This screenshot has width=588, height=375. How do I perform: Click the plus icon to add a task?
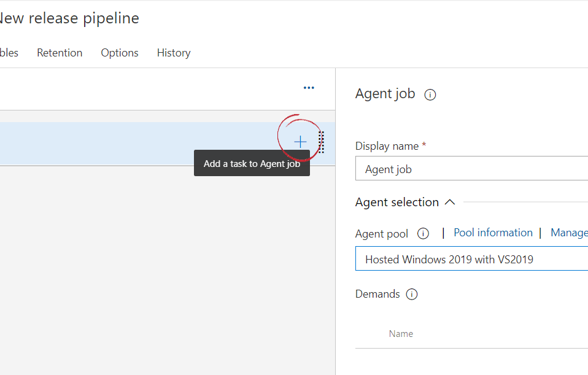(x=300, y=142)
